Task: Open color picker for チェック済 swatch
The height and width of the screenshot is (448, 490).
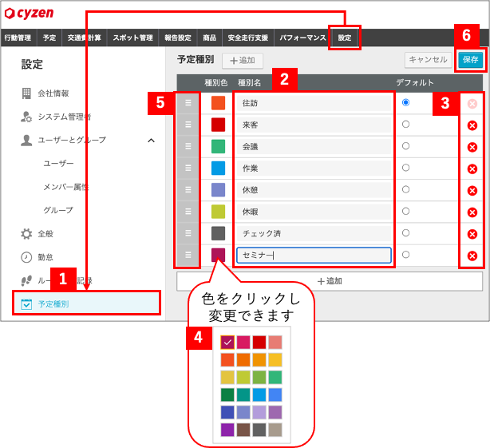Action: pos(218,233)
